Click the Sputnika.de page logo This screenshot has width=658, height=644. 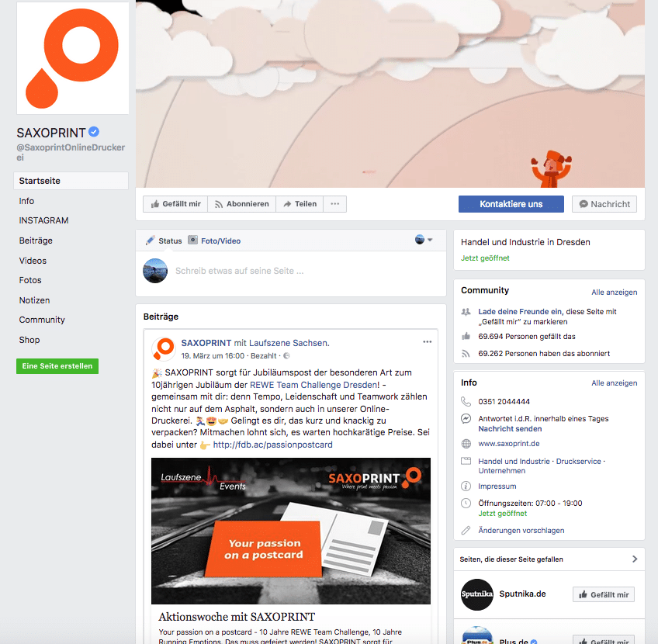pos(476,594)
